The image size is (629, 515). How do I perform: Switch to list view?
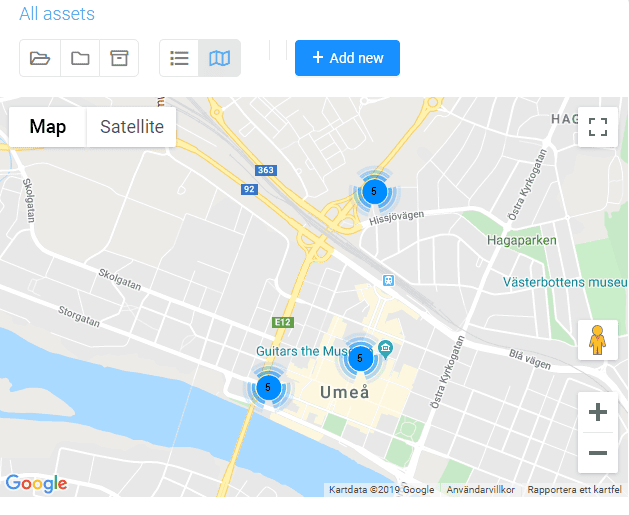[x=180, y=58]
